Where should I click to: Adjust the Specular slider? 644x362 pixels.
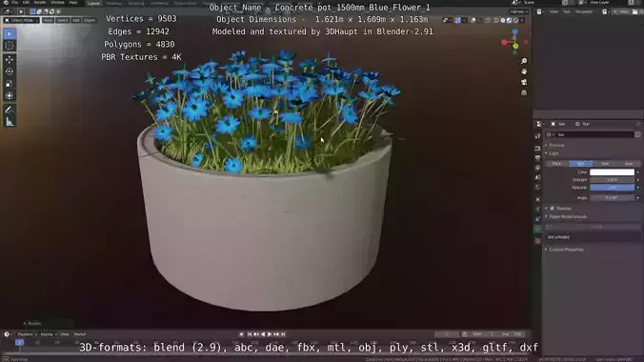[x=612, y=188]
